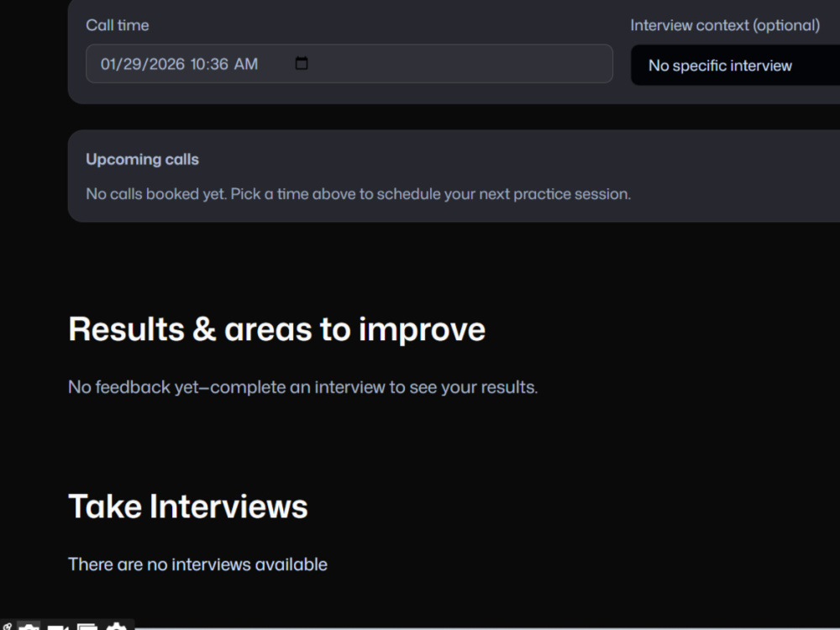This screenshot has width=840, height=630.
Task: Click the 'Interview context (optional)' label
Action: [725, 25]
